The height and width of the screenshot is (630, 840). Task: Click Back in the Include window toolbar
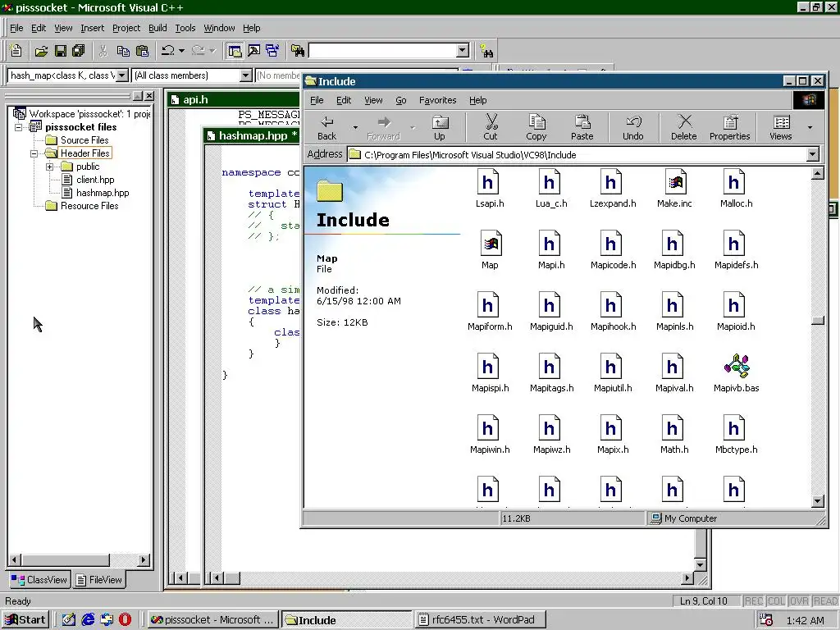pos(326,127)
